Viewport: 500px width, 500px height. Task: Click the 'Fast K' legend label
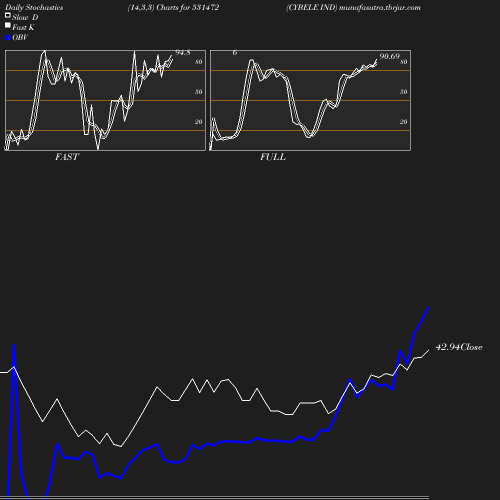tap(23, 27)
